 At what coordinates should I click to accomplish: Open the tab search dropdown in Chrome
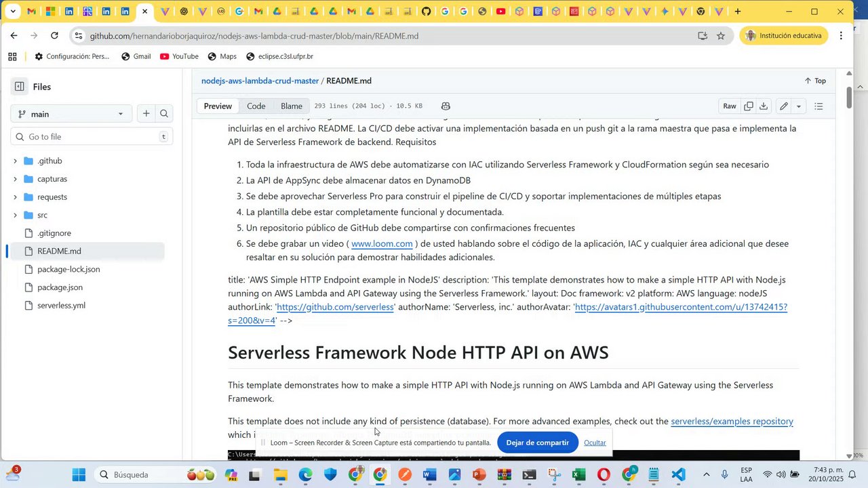click(12, 12)
